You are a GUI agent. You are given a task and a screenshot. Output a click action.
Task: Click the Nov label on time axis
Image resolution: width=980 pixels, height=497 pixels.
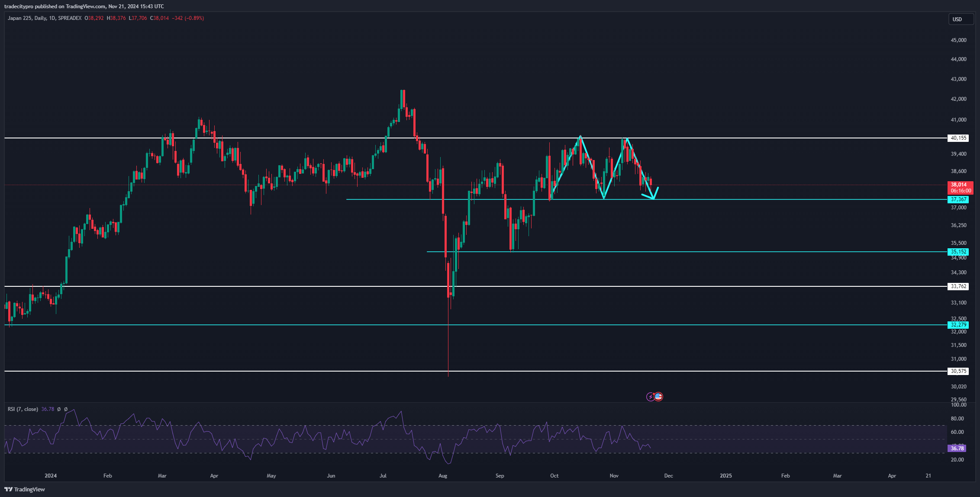click(614, 476)
